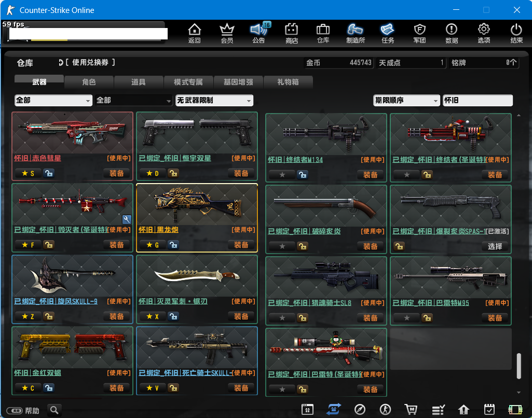Image resolution: width=532 pixels, height=418 pixels.
Task: Open the shopping cart icon in bottom bar
Action: (x=411, y=410)
